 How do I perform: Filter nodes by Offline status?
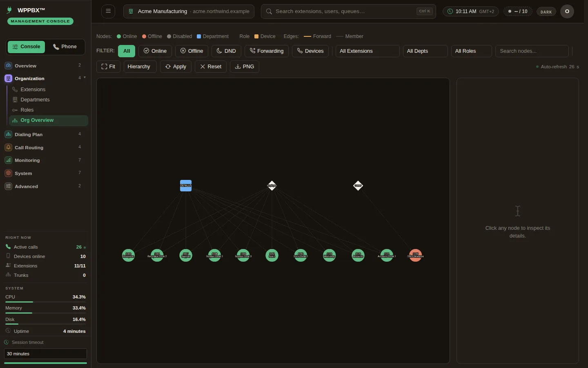coord(192,51)
